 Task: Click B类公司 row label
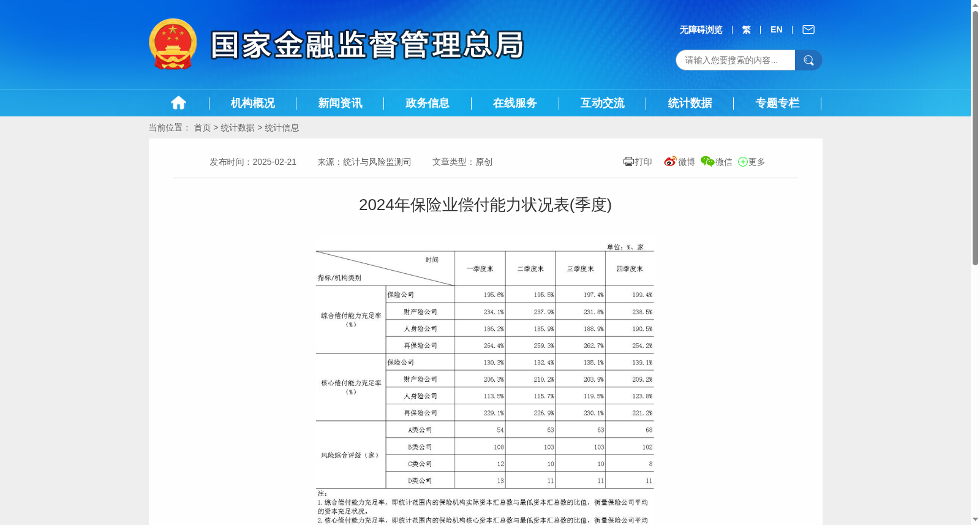(x=420, y=447)
